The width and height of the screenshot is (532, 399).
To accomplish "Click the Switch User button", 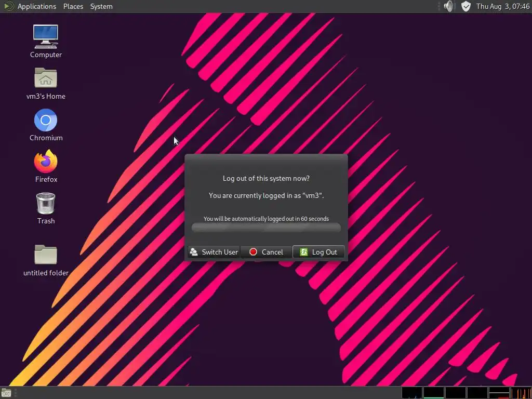I will click(214, 252).
